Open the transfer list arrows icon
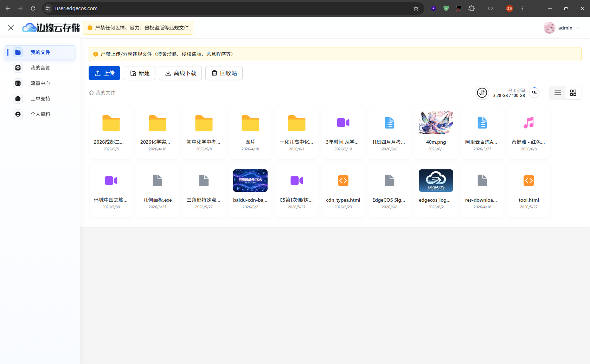 click(x=482, y=93)
